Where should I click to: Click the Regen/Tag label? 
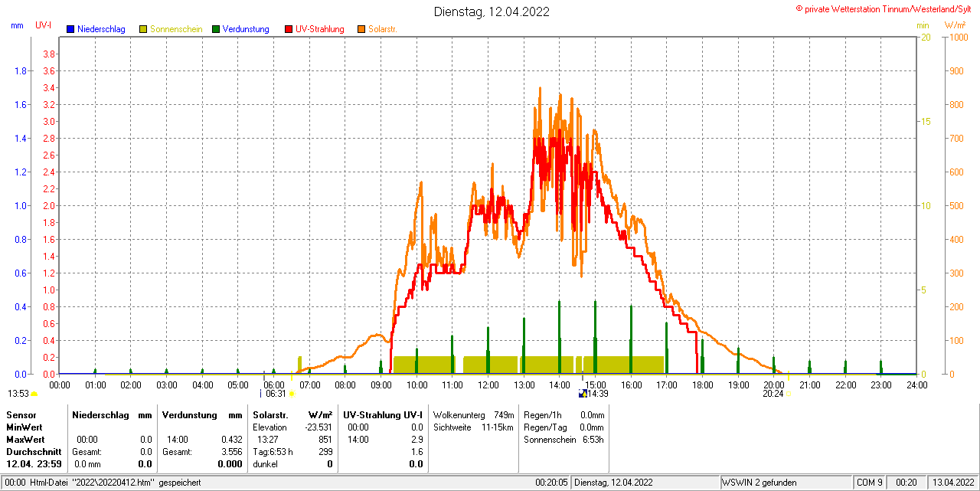[544, 427]
